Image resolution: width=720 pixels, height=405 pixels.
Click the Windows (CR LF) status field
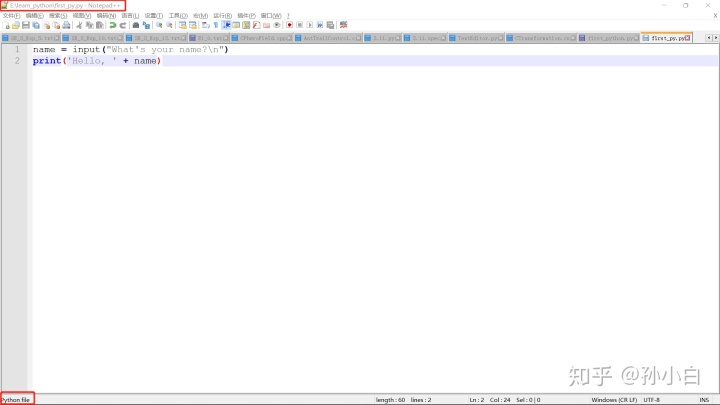pyautogui.click(x=614, y=400)
